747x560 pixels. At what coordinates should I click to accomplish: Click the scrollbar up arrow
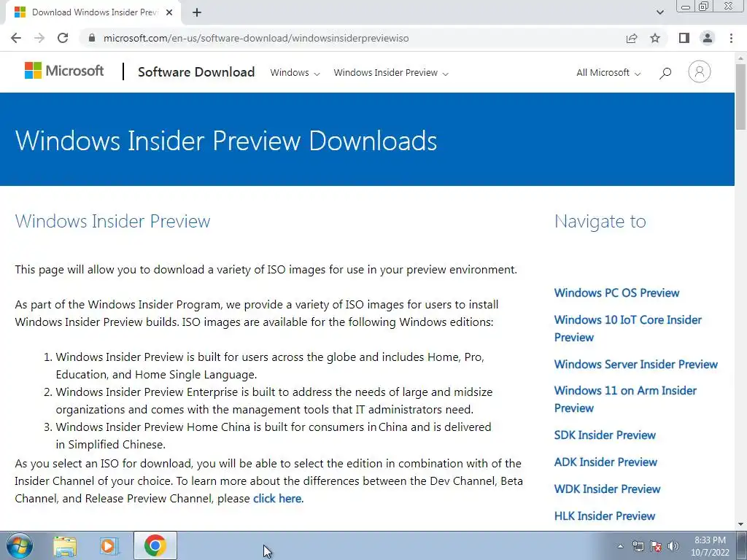pos(741,58)
